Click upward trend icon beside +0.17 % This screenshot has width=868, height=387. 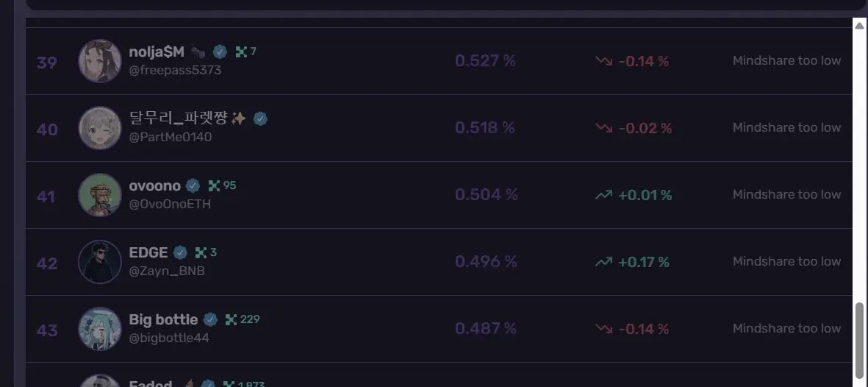click(604, 262)
